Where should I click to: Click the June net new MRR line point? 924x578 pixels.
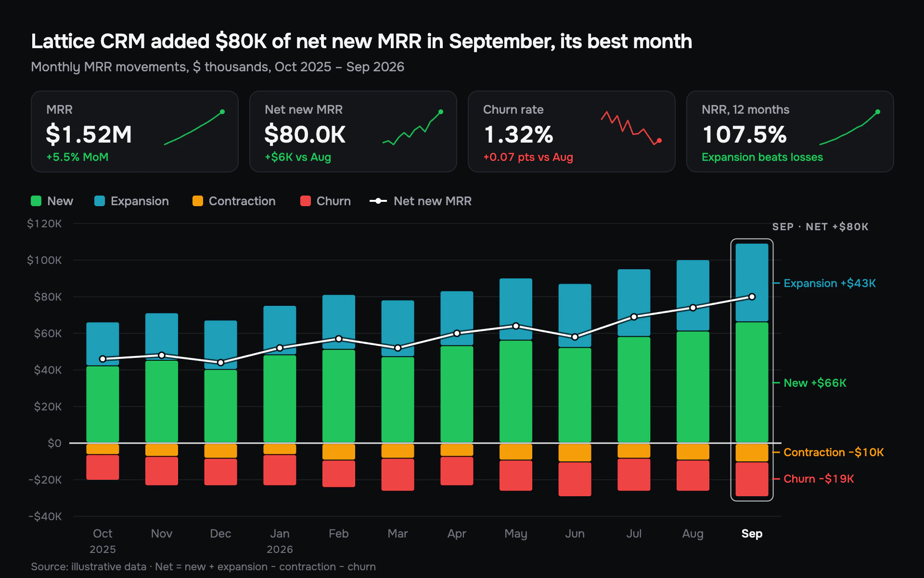pos(575,337)
